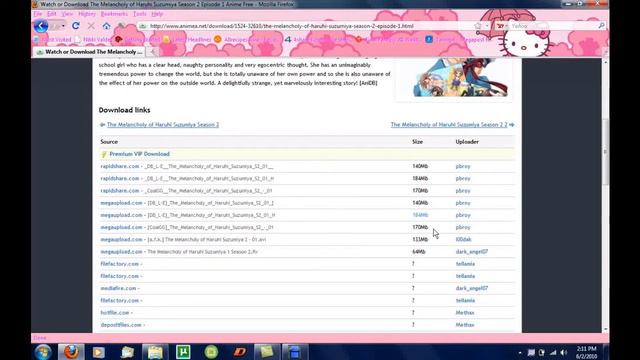640x360 pixels.
Task: Go back with the blue Back arrow
Action: click(41, 26)
